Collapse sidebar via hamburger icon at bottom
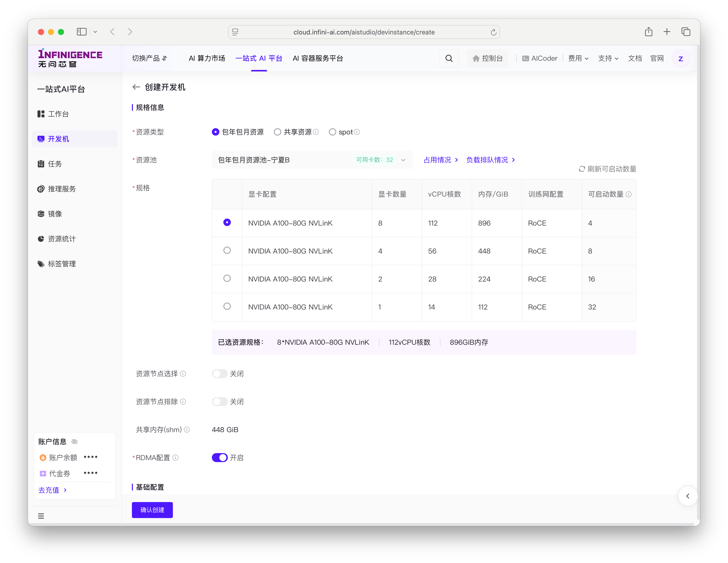 [x=41, y=516]
